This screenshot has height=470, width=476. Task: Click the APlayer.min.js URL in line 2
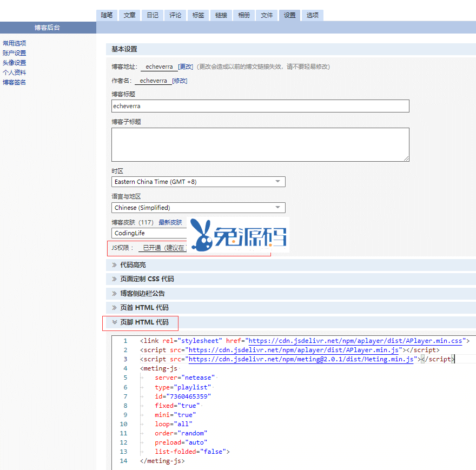(x=294, y=350)
